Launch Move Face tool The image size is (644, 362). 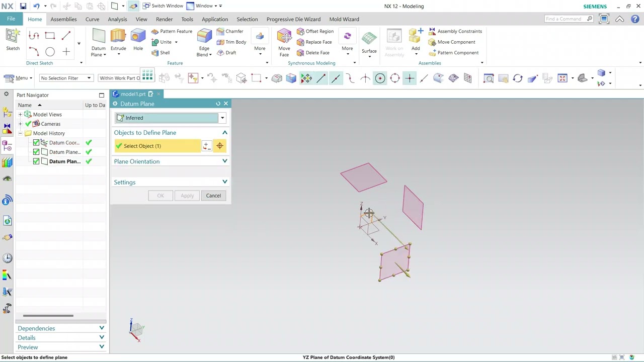pos(284,43)
